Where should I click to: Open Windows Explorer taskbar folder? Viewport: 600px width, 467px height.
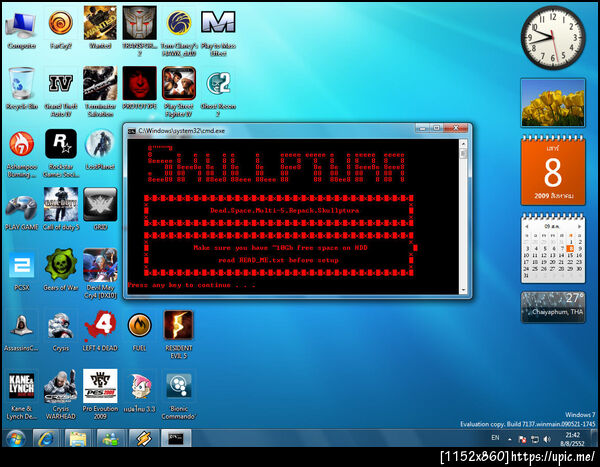[78, 439]
